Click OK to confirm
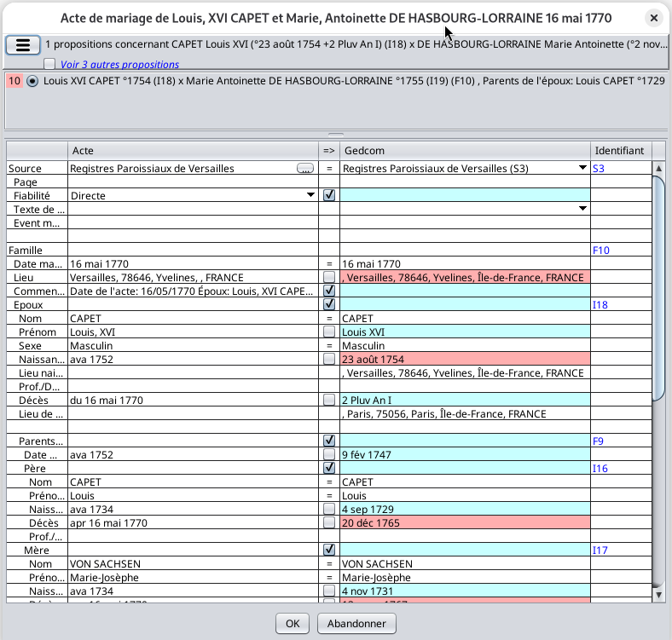Screen dimensions: 672x640 pos(293,623)
